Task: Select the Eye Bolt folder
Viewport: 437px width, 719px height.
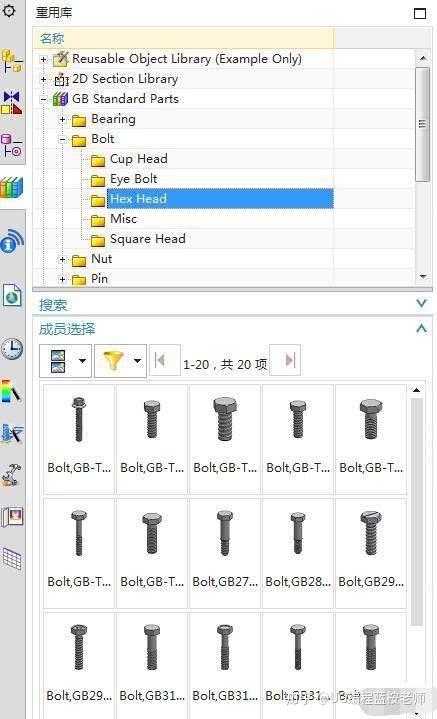Action: [133, 179]
